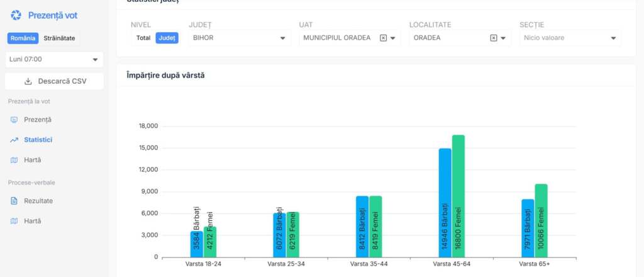Open the Statistici menu item
The width and height of the screenshot is (644, 277).
pyautogui.click(x=38, y=140)
